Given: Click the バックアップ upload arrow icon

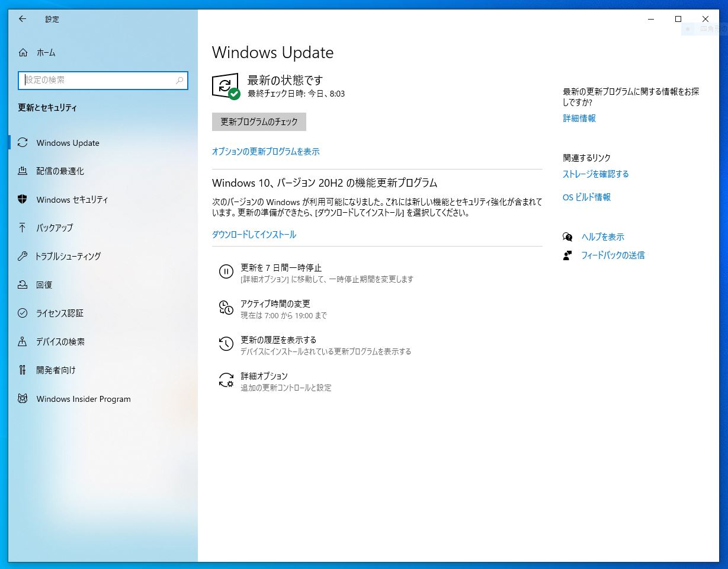Looking at the screenshot, I should click(x=23, y=228).
